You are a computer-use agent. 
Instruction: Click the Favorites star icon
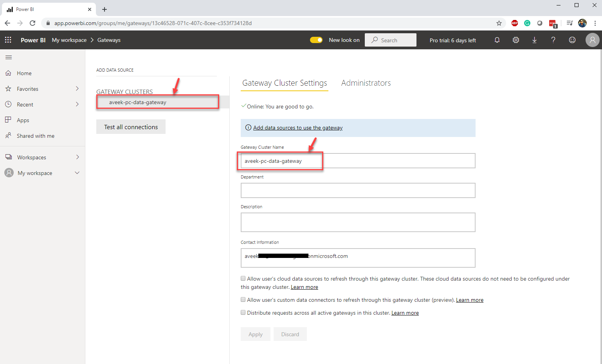pyautogui.click(x=8, y=89)
